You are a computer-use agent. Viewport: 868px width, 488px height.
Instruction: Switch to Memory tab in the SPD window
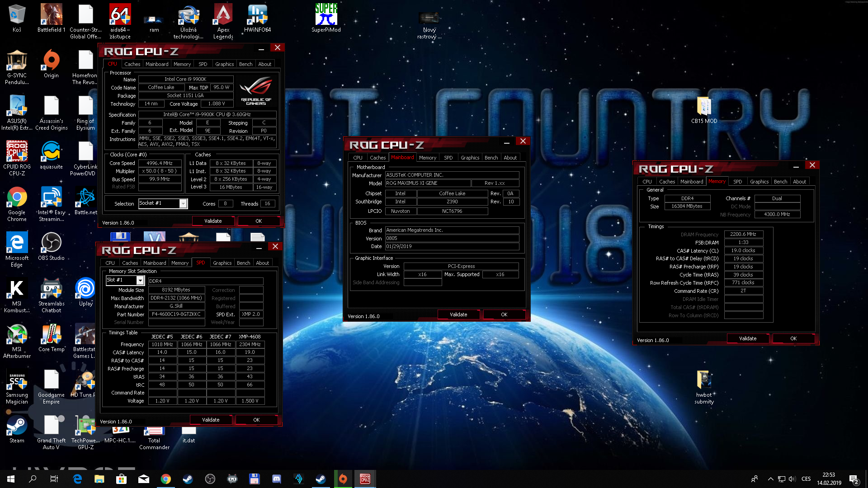(x=180, y=263)
